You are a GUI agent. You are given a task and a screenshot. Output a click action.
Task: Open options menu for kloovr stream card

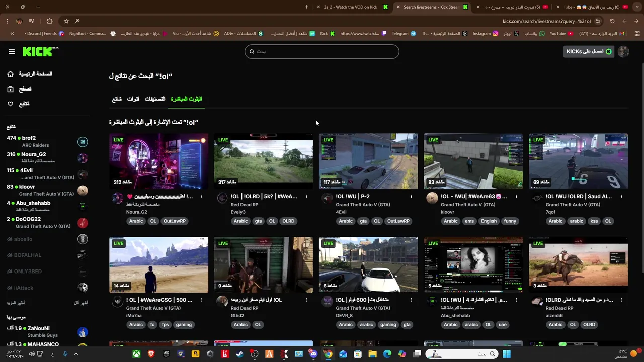point(516,196)
